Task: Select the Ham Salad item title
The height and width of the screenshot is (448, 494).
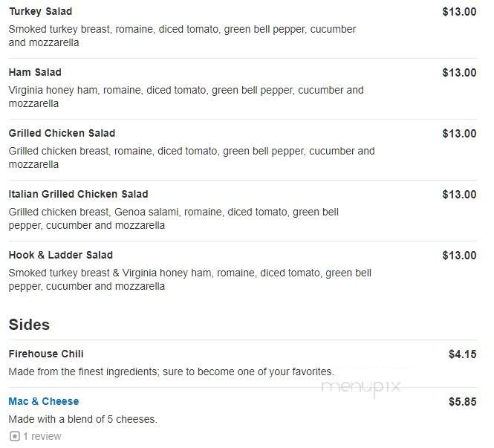Action: pos(35,73)
